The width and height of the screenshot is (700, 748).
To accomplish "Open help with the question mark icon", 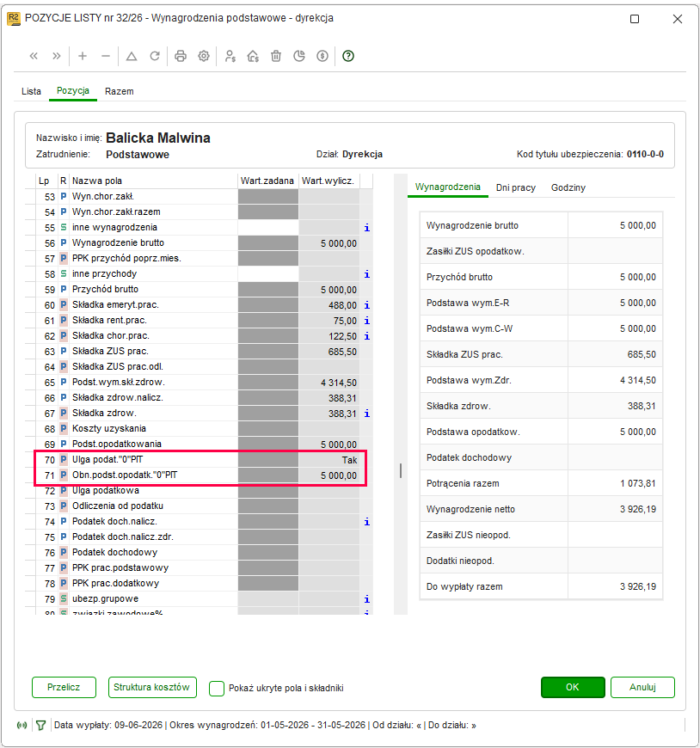I will 348,56.
